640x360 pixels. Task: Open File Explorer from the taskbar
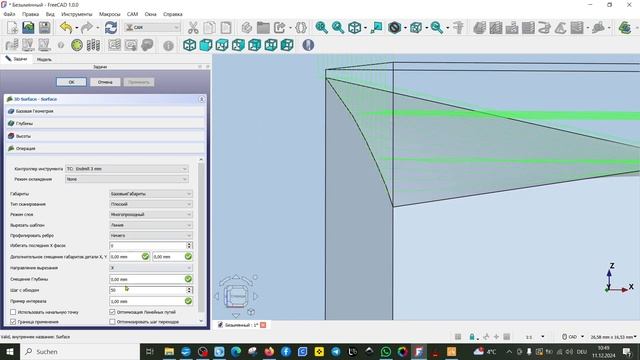click(169, 351)
